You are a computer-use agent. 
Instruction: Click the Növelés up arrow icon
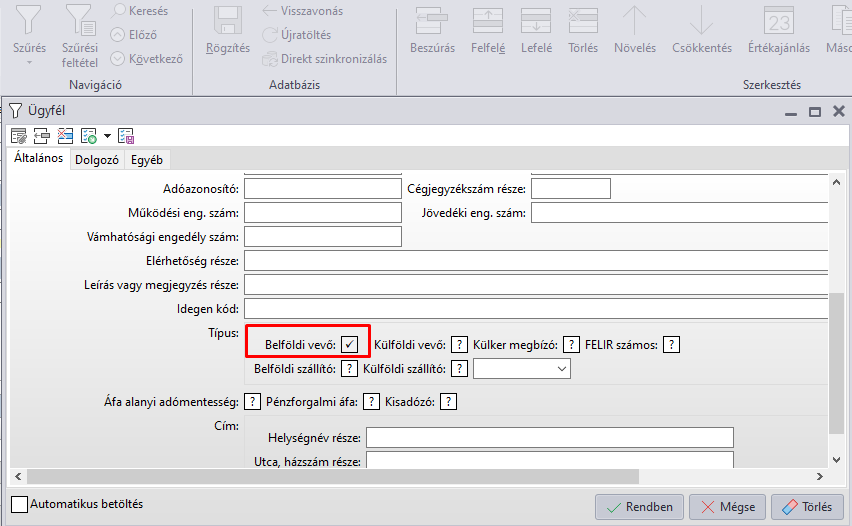click(x=634, y=20)
